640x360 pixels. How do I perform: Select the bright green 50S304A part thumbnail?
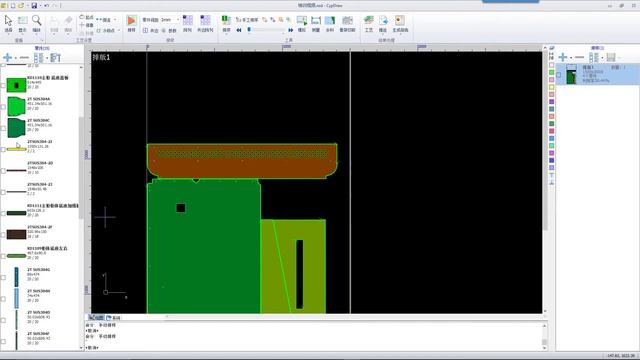16,107
